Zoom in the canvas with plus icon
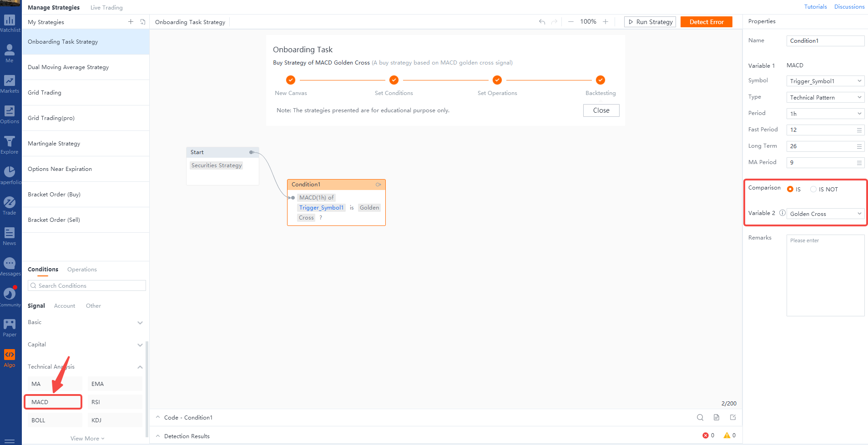This screenshot has height=445, width=868. click(606, 22)
